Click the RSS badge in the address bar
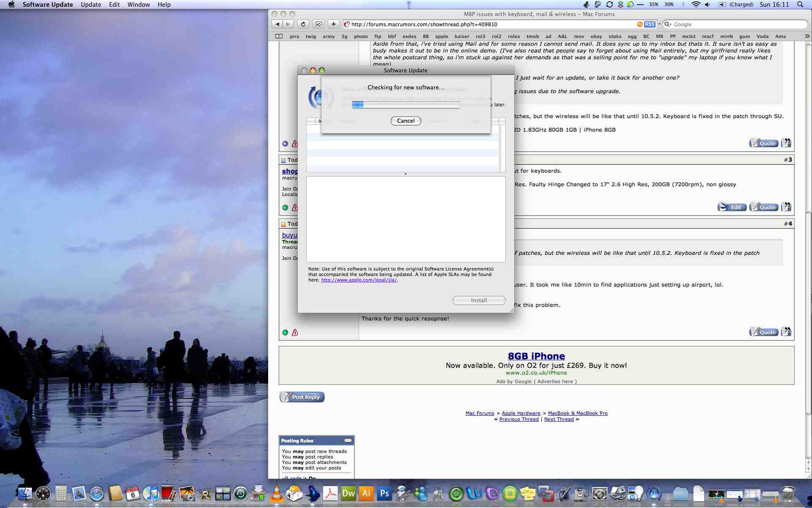The width and height of the screenshot is (812, 508). click(x=650, y=24)
